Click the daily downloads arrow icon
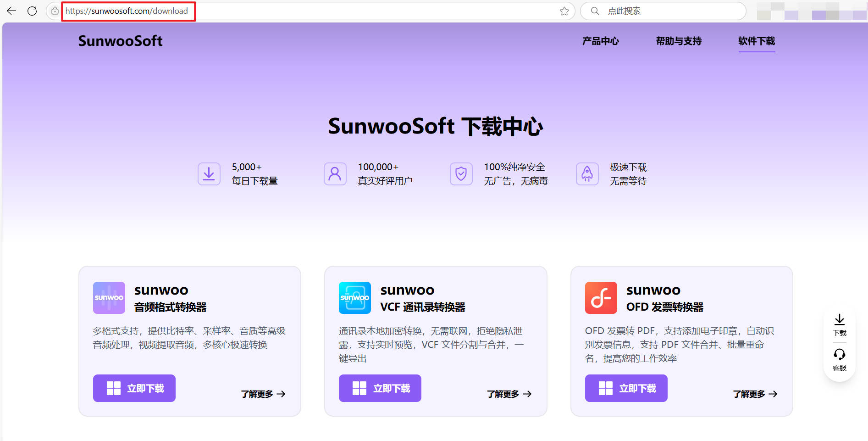This screenshot has height=441, width=868. click(x=209, y=174)
